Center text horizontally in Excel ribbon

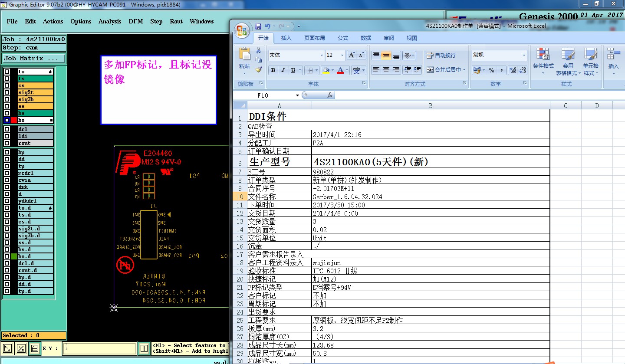[386, 70]
